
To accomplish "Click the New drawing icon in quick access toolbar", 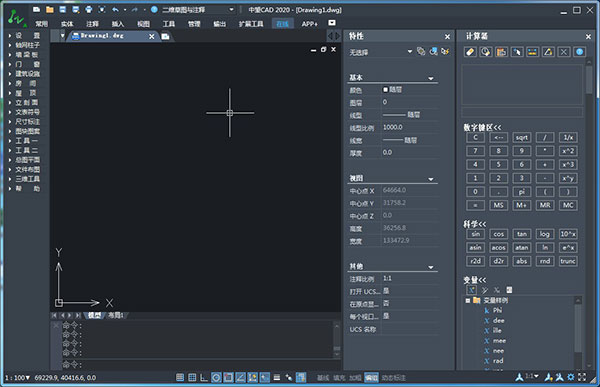I will tap(36, 10).
